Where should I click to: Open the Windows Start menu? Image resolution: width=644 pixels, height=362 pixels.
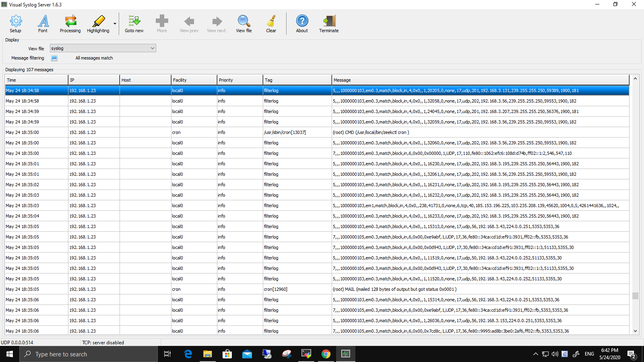[x=10, y=354]
